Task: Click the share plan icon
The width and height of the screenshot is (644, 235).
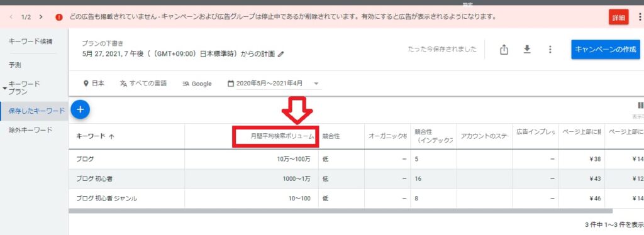Action: coord(504,50)
